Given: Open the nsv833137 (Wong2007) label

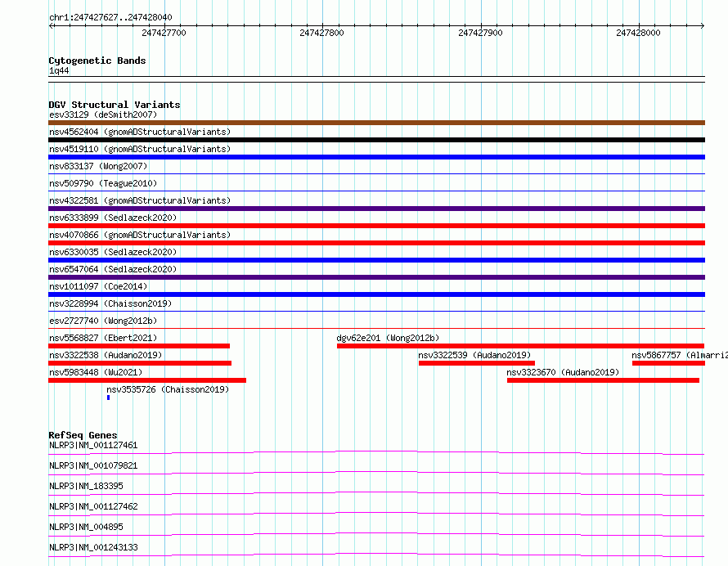Looking at the screenshot, I should pos(98,166).
